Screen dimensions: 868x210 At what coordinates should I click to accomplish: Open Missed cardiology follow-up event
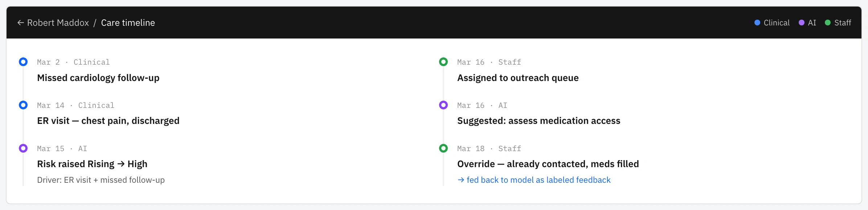pyautogui.click(x=98, y=78)
